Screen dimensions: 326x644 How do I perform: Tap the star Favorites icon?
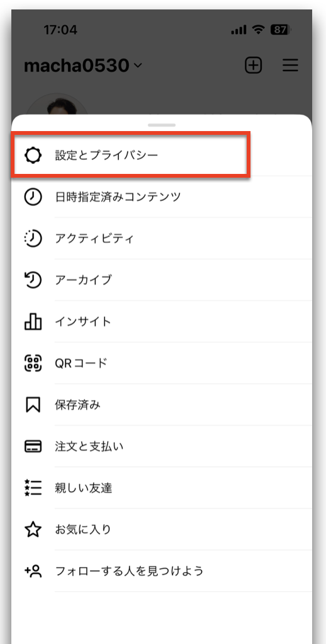click(33, 529)
